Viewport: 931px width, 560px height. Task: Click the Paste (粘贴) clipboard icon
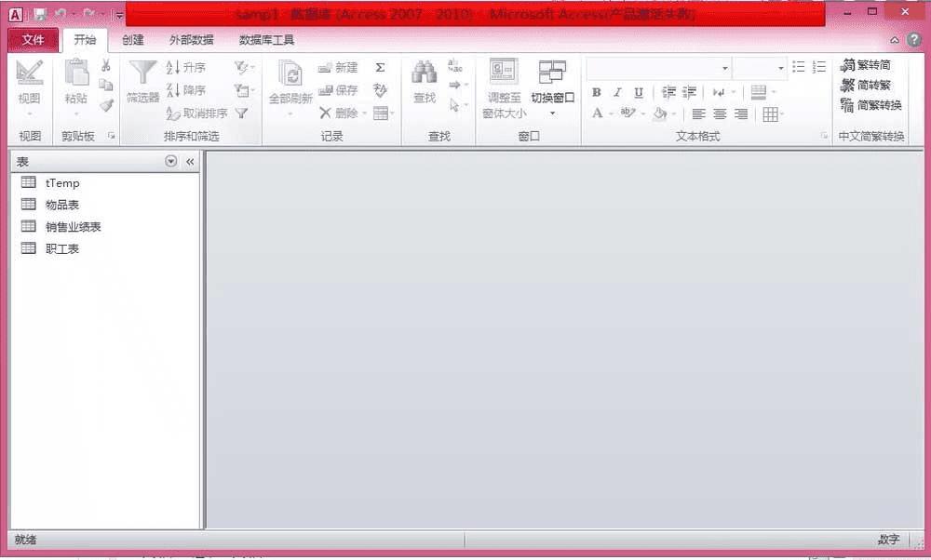click(x=76, y=73)
